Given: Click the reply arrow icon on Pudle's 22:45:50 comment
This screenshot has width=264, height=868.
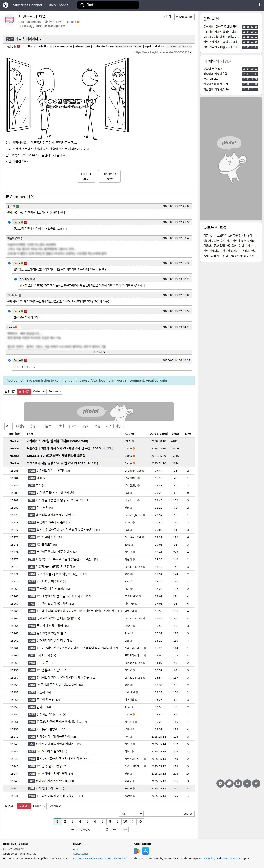Looking at the screenshot, I should [x=9, y=222].
